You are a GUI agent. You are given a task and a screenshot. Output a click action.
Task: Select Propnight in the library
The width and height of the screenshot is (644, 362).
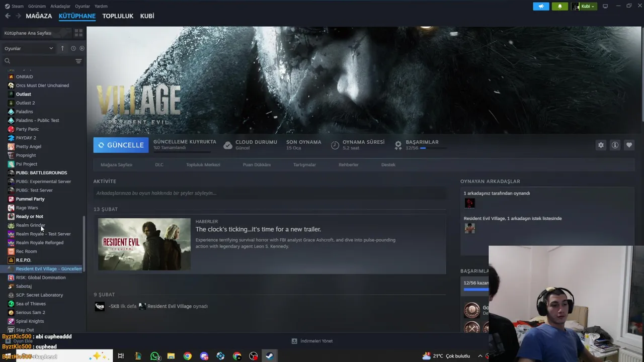click(26, 155)
